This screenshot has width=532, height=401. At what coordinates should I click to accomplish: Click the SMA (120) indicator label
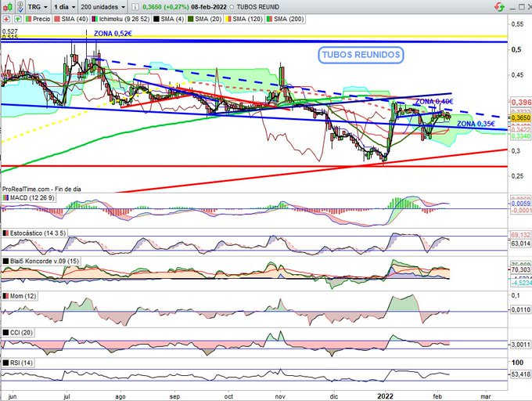click(x=244, y=19)
